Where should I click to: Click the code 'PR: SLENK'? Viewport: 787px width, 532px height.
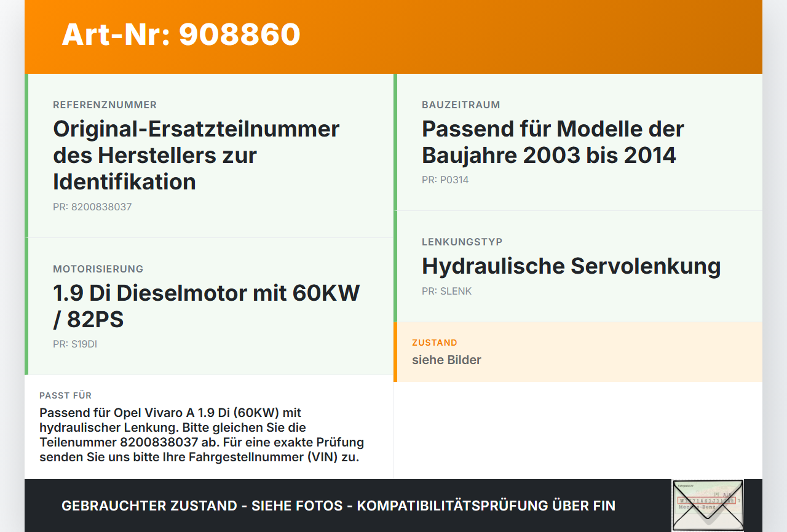(446, 291)
